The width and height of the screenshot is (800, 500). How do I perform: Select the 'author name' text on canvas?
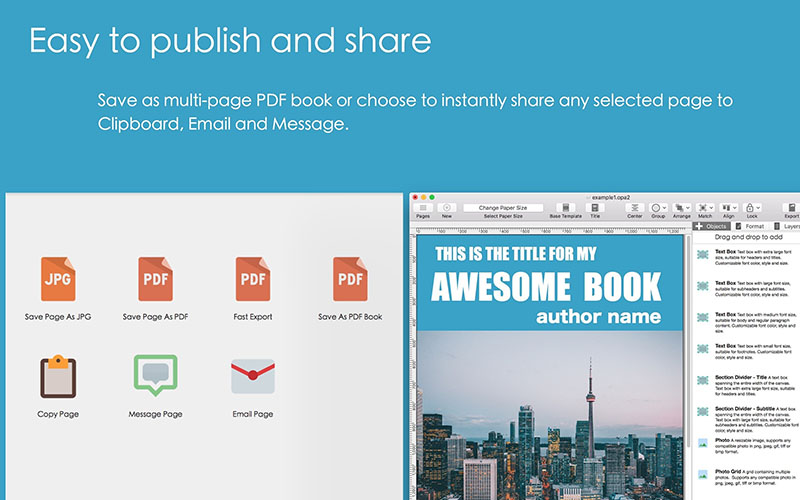598,317
